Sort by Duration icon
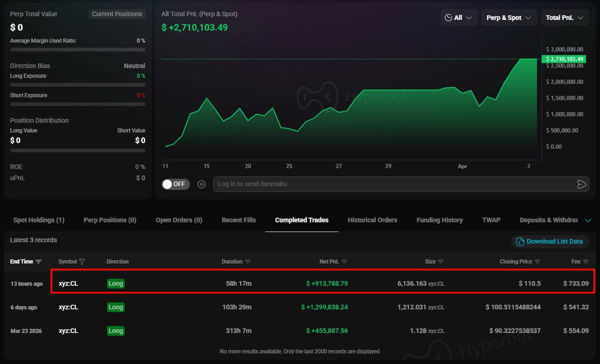 248,261
